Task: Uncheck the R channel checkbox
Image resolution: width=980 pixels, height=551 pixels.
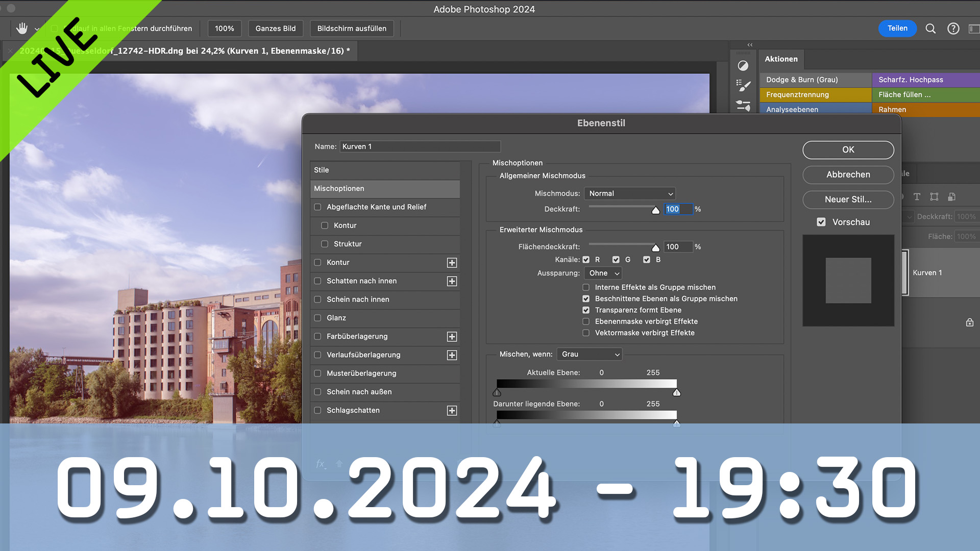Action: pyautogui.click(x=586, y=260)
